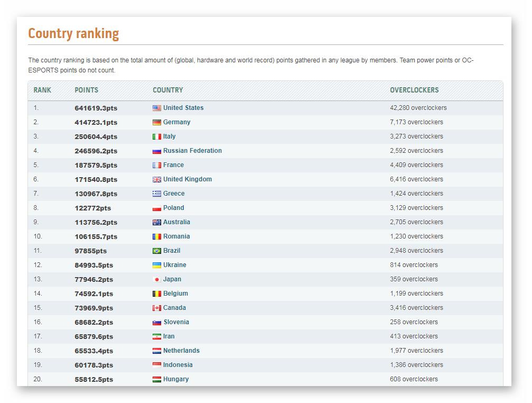Open the Germany country link
Viewport: 532px width, 403px height.
click(x=177, y=122)
